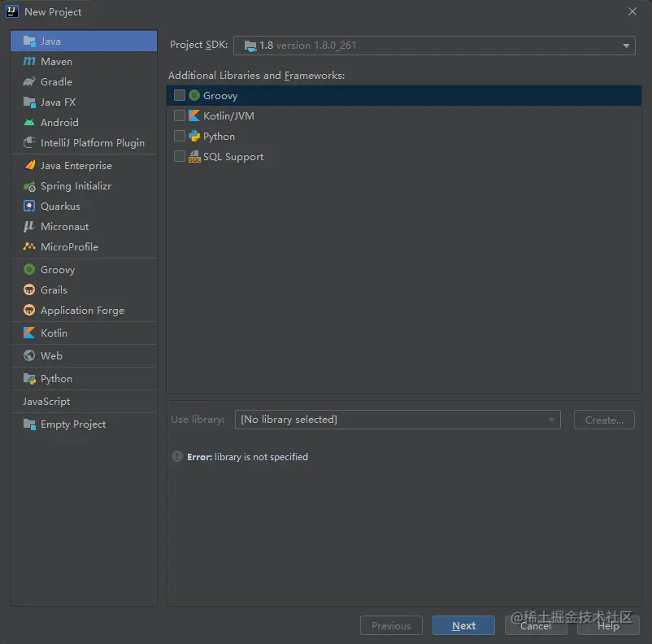
Task: Click the Create... library button
Action: point(604,420)
